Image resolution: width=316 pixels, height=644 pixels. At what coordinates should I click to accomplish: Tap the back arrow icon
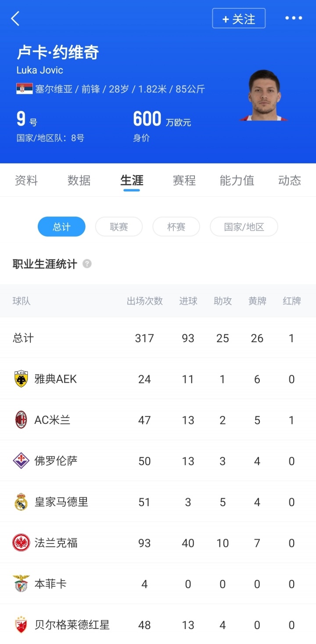15,18
